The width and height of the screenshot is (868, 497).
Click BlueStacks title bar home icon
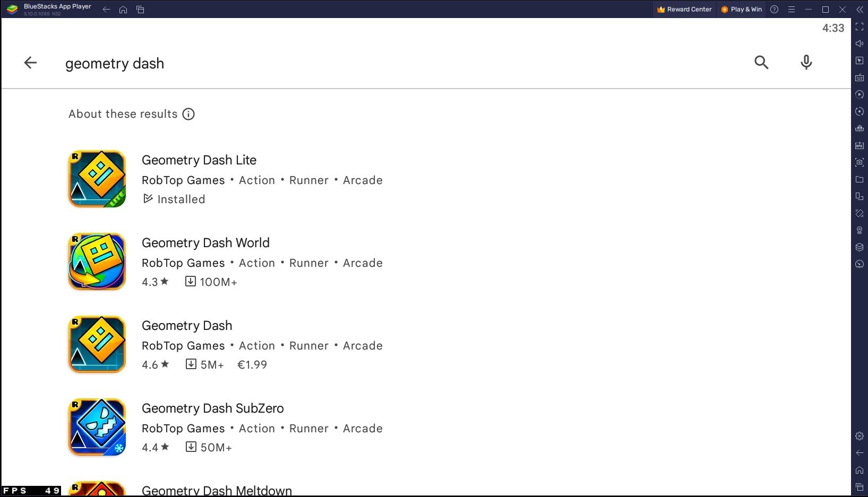coord(123,10)
